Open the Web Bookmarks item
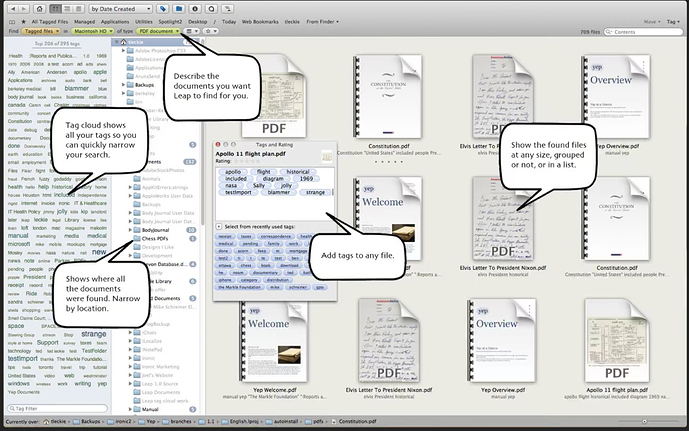689x431 pixels. click(x=260, y=22)
